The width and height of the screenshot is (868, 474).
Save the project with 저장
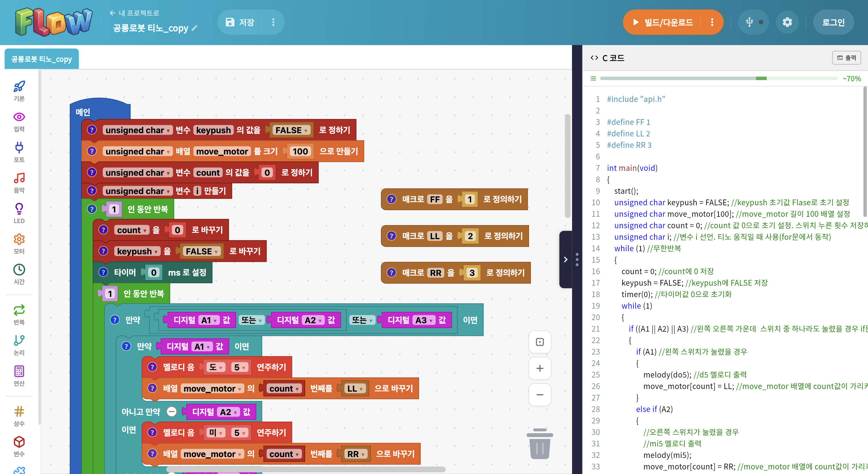tap(240, 22)
